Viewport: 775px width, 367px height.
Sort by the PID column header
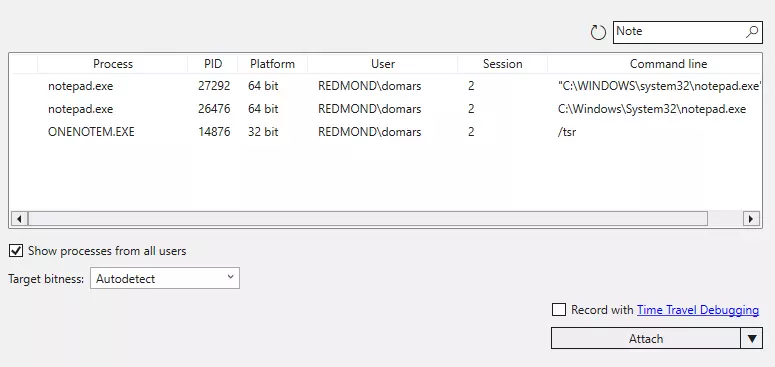click(x=213, y=64)
